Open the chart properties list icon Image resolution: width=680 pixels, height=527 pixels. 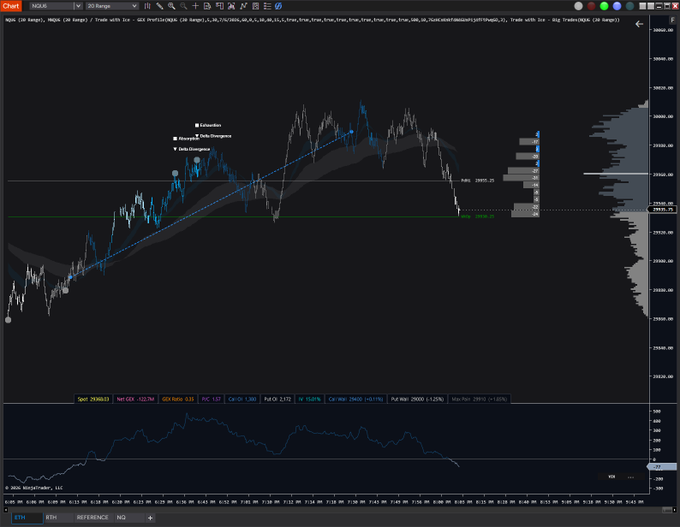coord(267,6)
